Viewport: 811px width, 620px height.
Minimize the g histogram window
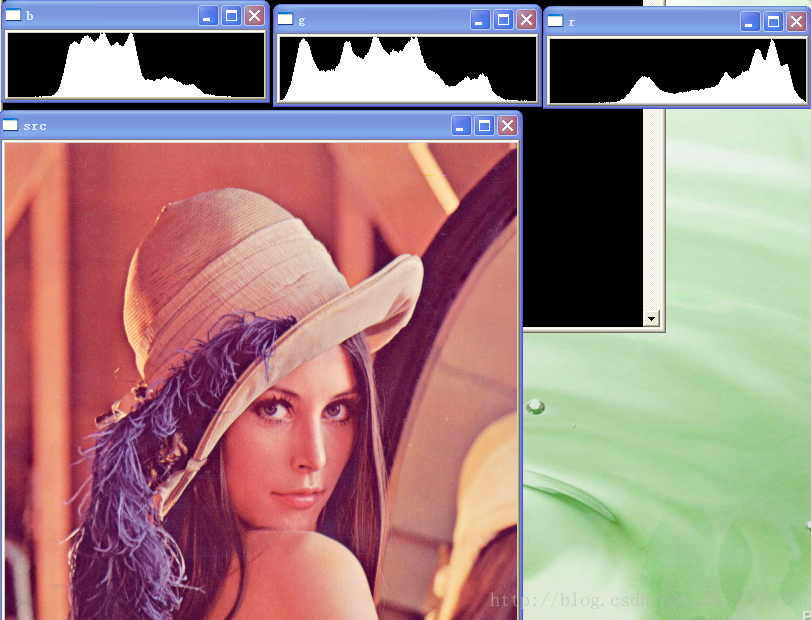(x=480, y=20)
